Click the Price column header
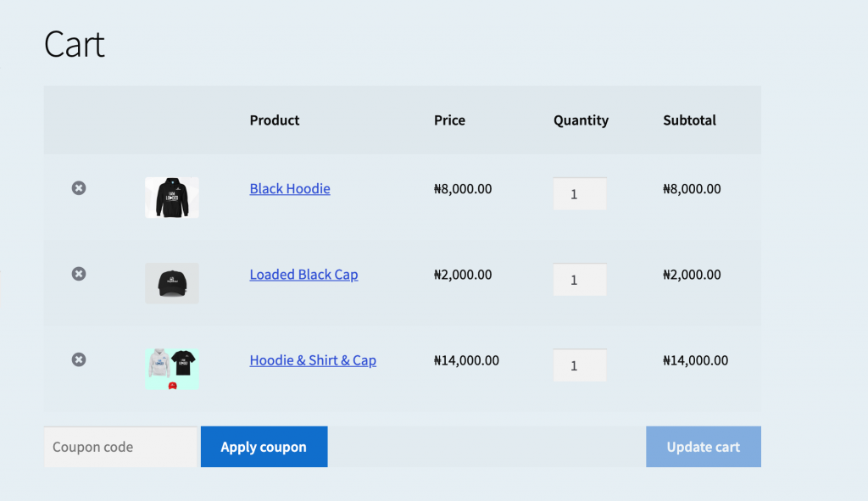The height and width of the screenshot is (501, 868). click(449, 120)
